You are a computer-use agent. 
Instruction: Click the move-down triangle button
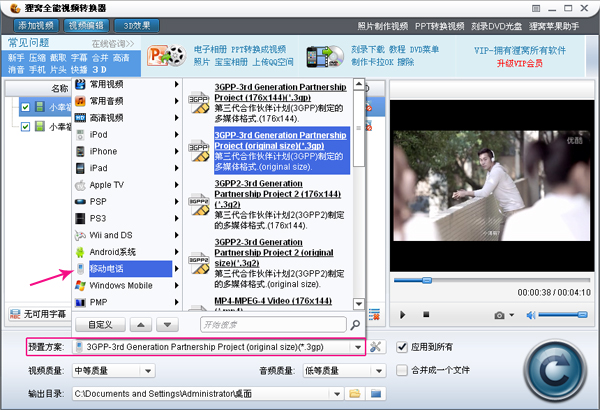click(x=167, y=325)
